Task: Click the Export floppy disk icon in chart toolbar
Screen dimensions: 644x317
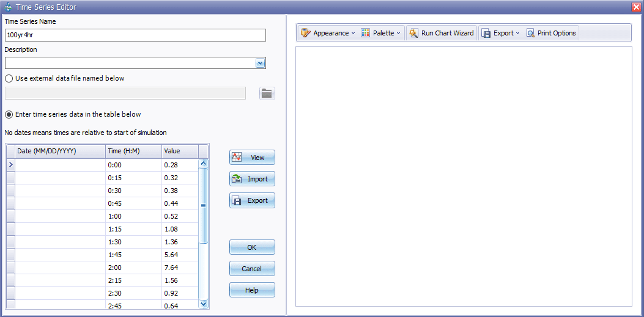Action: tap(486, 33)
